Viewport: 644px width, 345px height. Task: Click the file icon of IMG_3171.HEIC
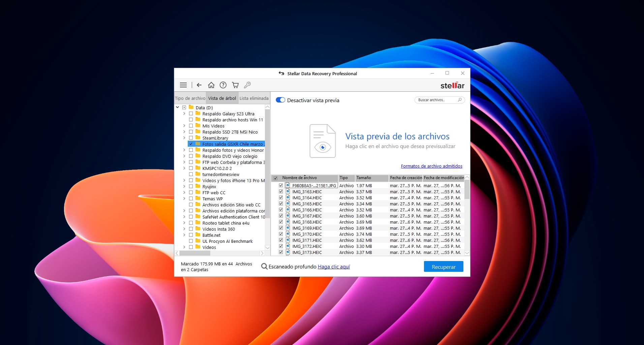pyautogui.click(x=288, y=240)
